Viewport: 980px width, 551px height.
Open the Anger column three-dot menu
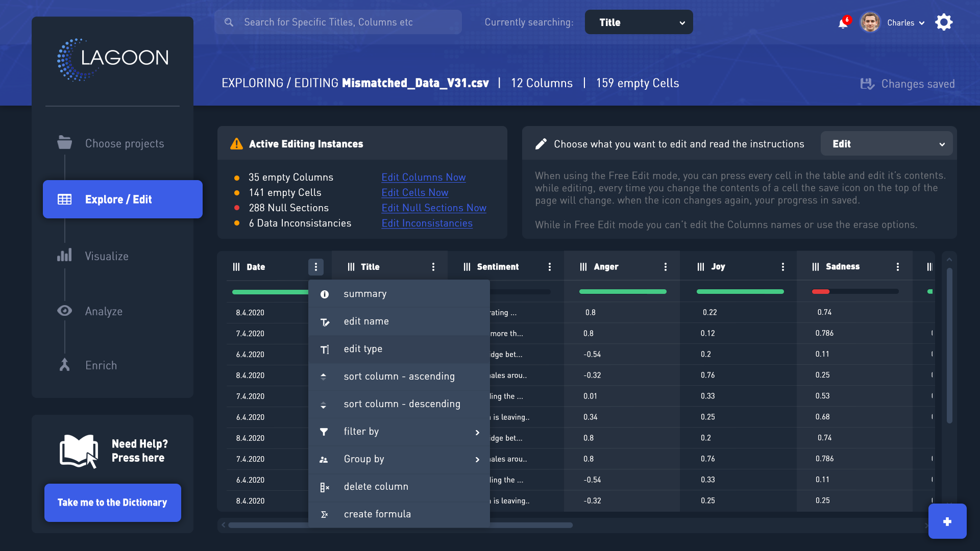[x=666, y=267]
